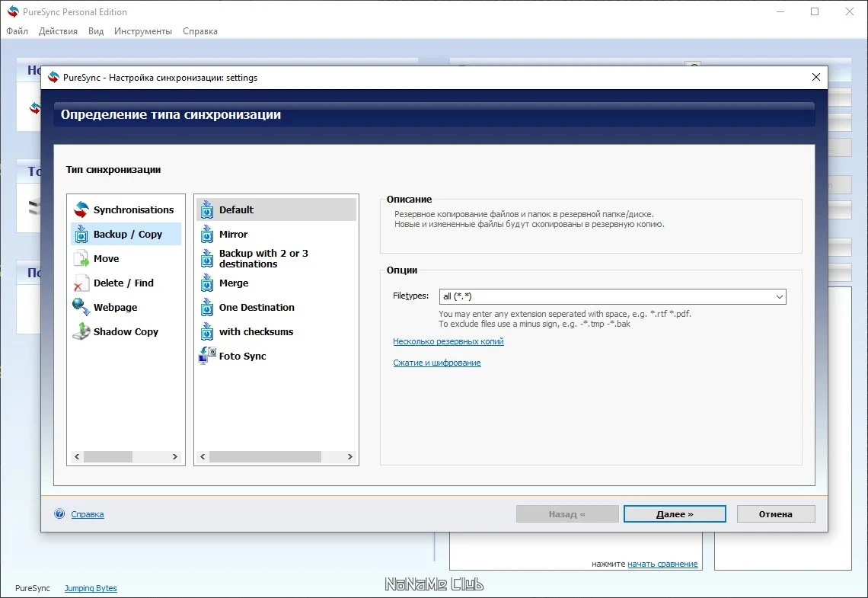Click right arrow of subtype list scrollbar
Image resolution: width=868 pixels, height=598 pixels.
[x=349, y=457]
